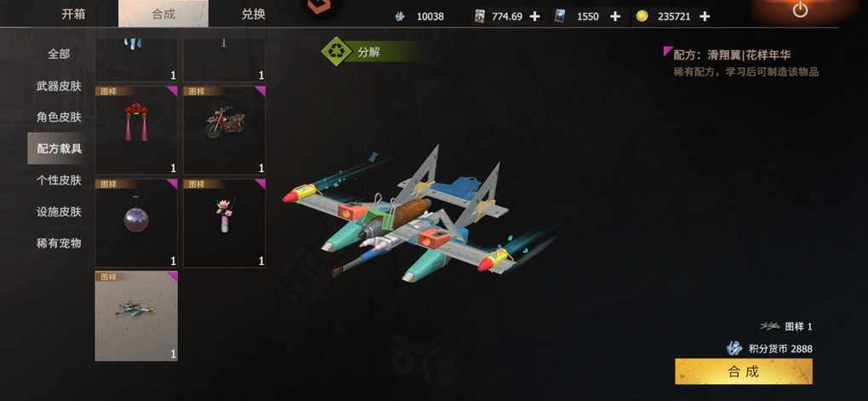Screen dimensions: 868x401
Task: Click the blue points currency icon near 10038
Action: pos(400,17)
